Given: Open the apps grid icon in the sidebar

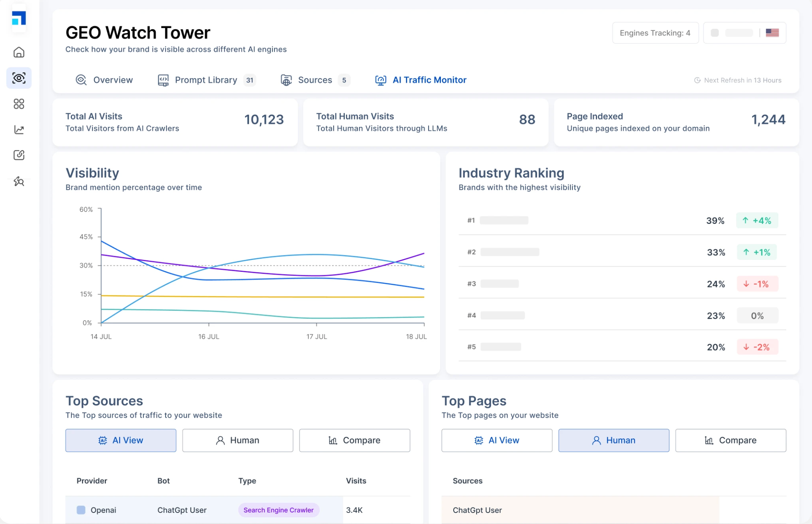Looking at the screenshot, I should 18,104.
